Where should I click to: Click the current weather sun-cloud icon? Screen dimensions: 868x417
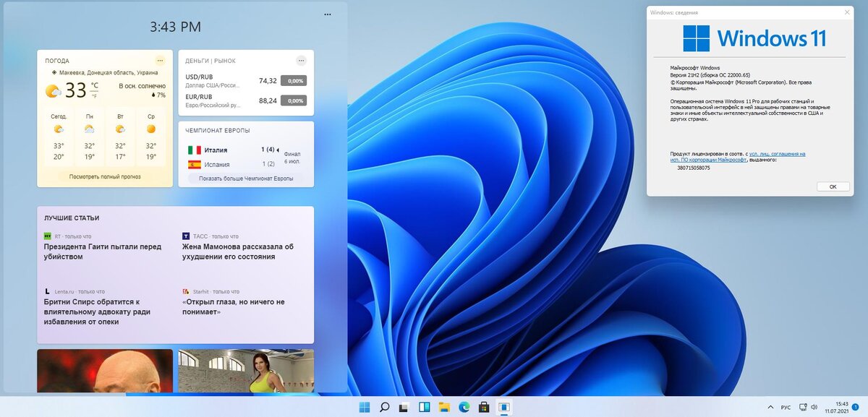[x=54, y=91]
